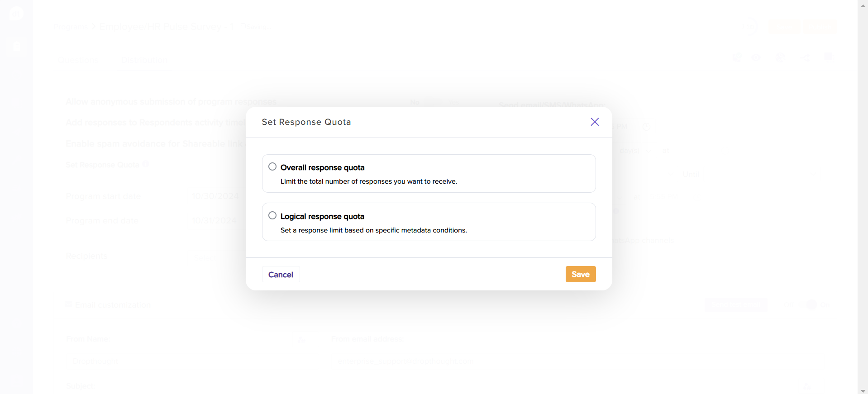Click the scrollbar down arrow
This screenshot has width=868, height=394.
[x=863, y=391]
